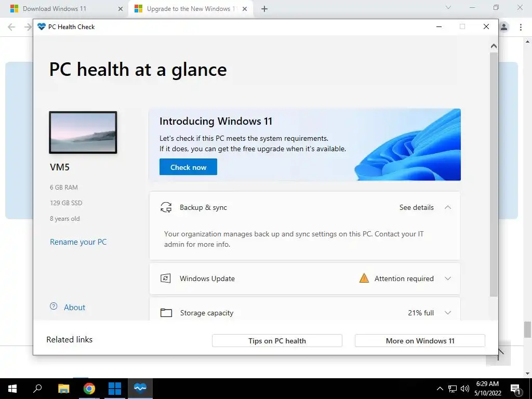Expand the Storage capacity section chevron
The image size is (532, 399).
[x=448, y=313]
